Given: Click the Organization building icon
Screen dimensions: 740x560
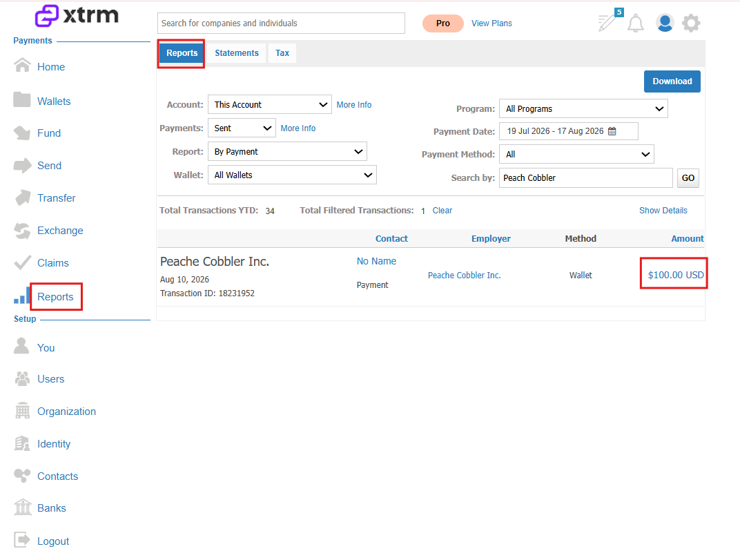Looking at the screenshot, I should (x=22, y=410).
